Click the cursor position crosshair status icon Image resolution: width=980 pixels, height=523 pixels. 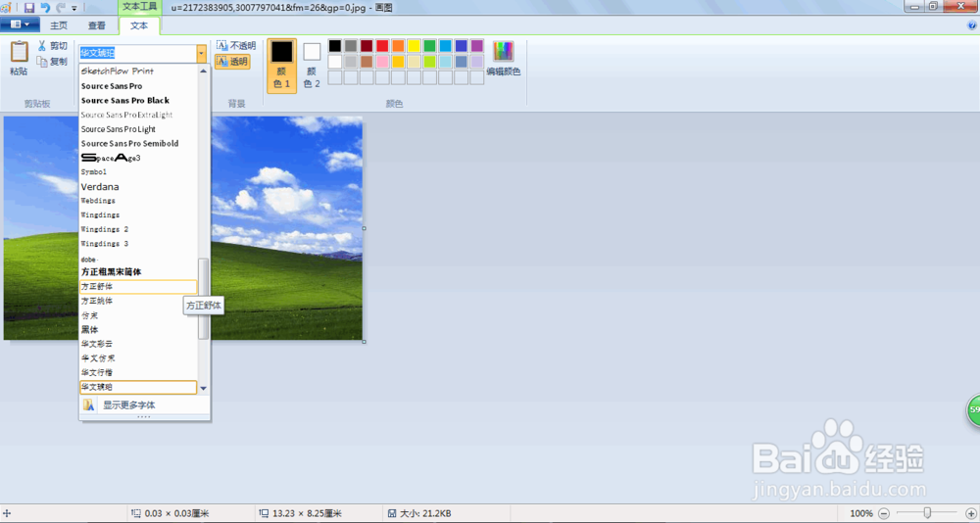click(7, 513)
